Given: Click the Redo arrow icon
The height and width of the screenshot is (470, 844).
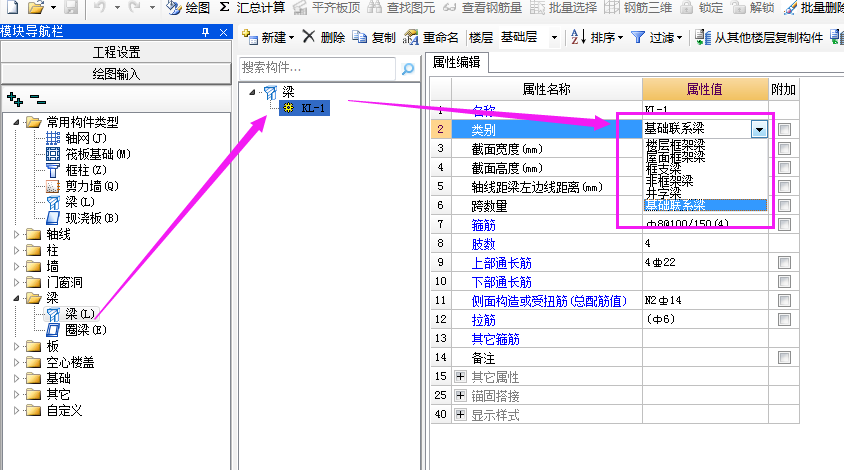Looking at the screenshot, I should click(135, 6).
